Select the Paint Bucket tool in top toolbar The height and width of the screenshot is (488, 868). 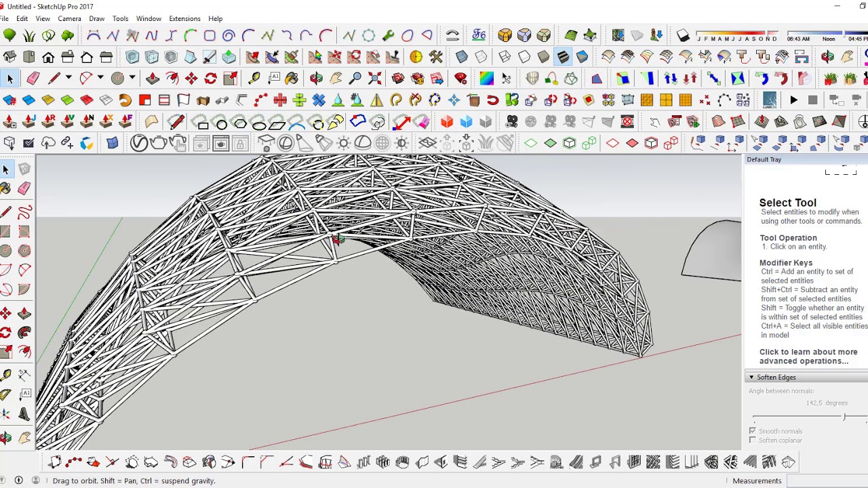(x=291, y=79)
